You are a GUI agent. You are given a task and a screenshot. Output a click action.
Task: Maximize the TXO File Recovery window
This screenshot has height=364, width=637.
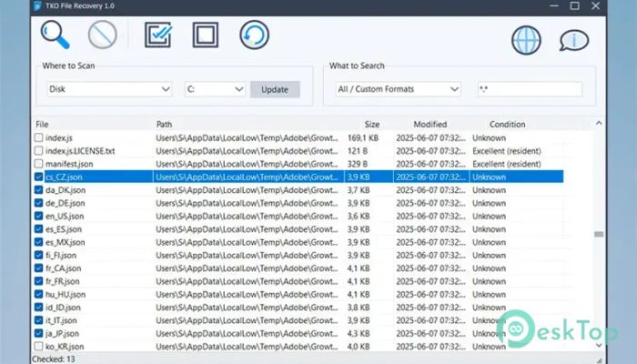[x=574, y=5]
